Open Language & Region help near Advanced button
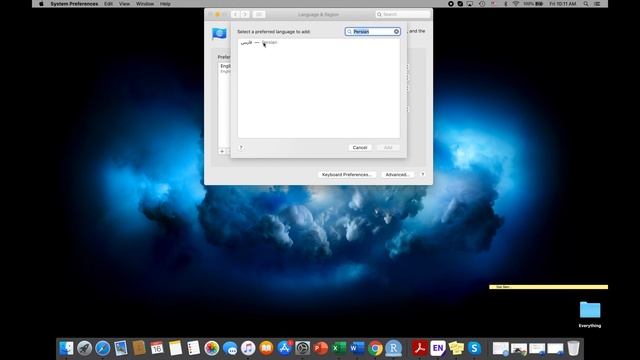The image size is (640, 360). [423, 174]
